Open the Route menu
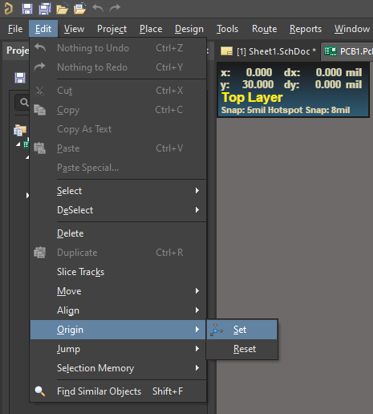 [x=264, y=29]
